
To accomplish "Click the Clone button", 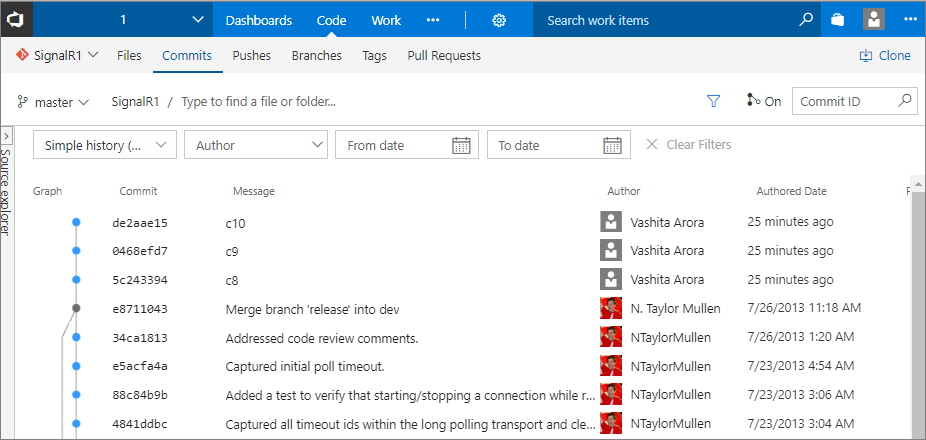I will (x=885, y=56).
